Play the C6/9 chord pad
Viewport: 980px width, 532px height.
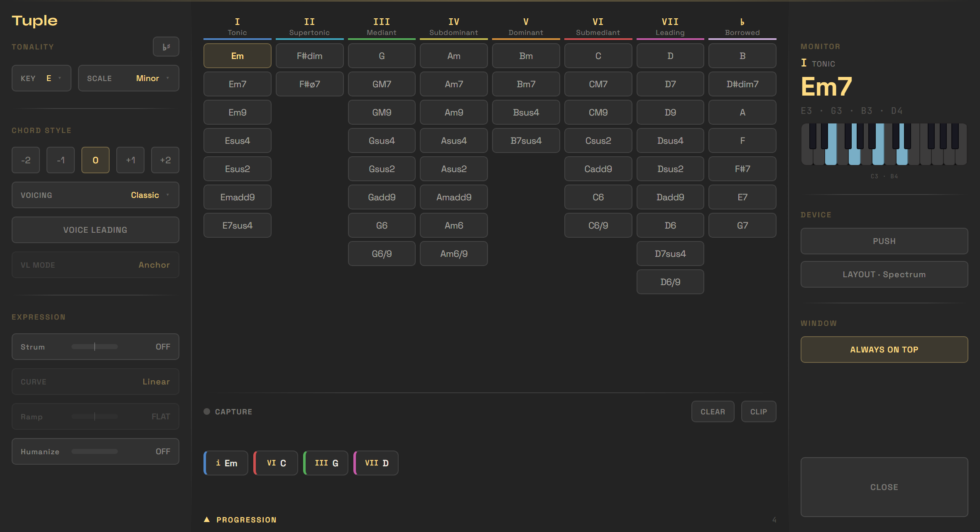[598, 225]
